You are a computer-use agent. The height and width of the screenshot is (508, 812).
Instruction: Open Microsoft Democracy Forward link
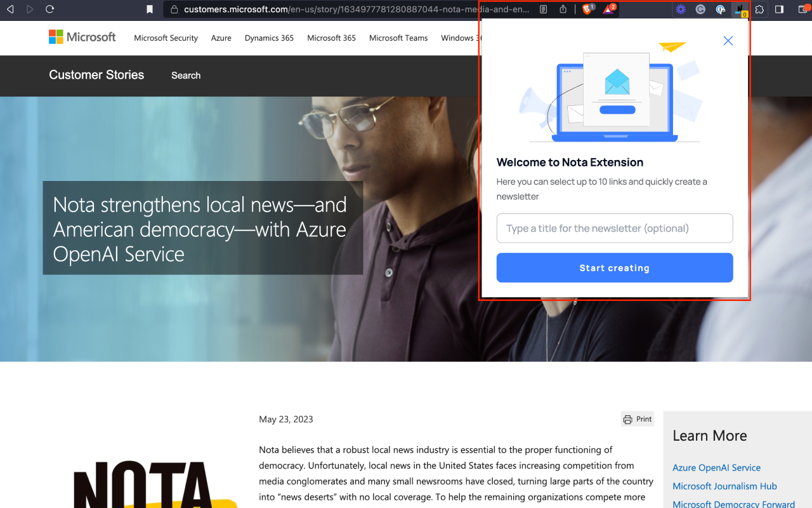[x=734, y=504]
